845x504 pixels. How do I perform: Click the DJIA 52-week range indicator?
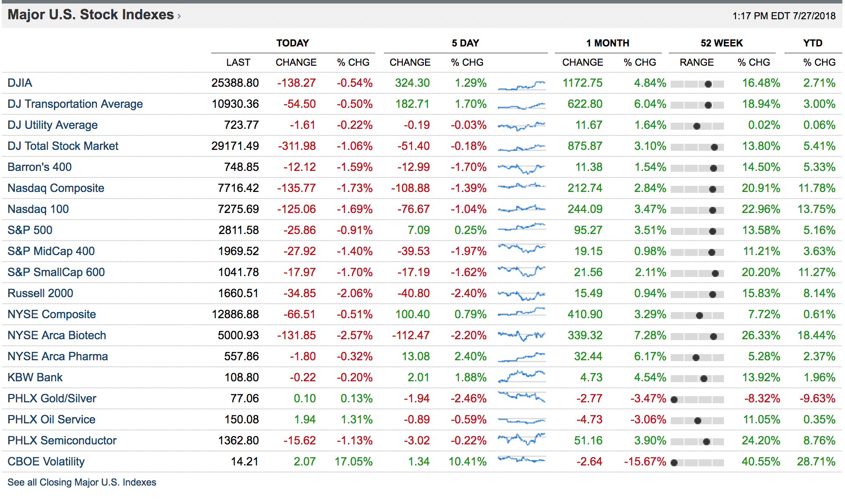[697, 84]
